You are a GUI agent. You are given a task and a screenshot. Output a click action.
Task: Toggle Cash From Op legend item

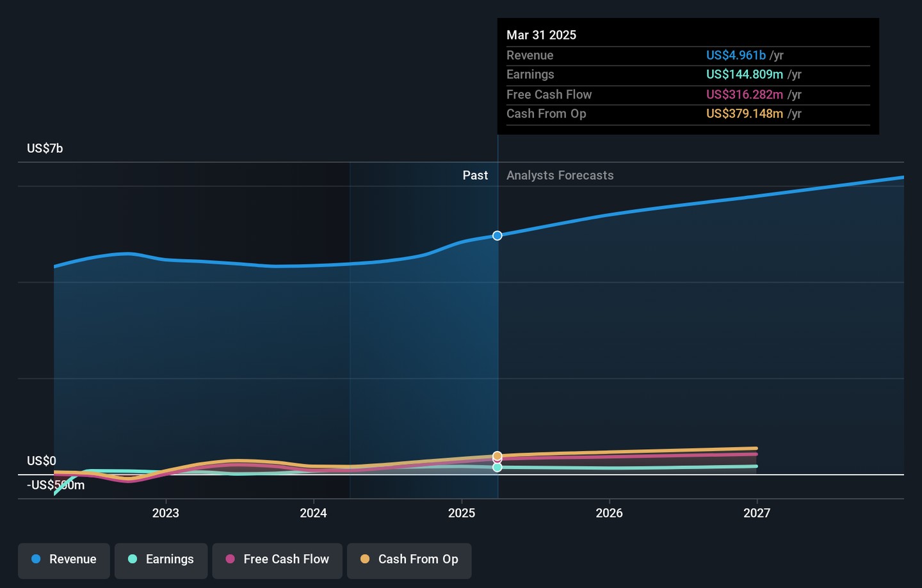point(409,559)
